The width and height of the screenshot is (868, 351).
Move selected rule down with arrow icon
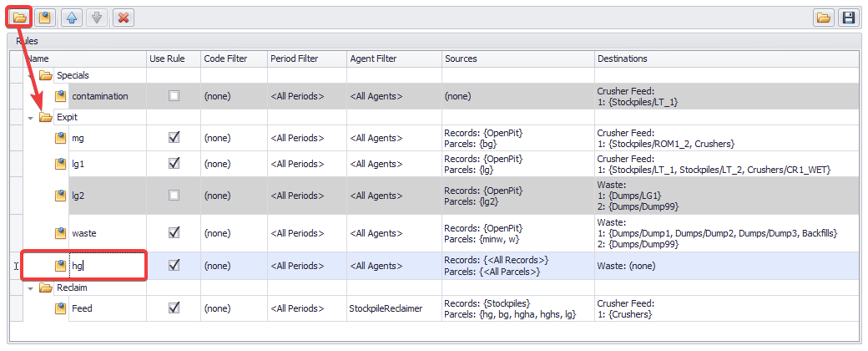97,17
